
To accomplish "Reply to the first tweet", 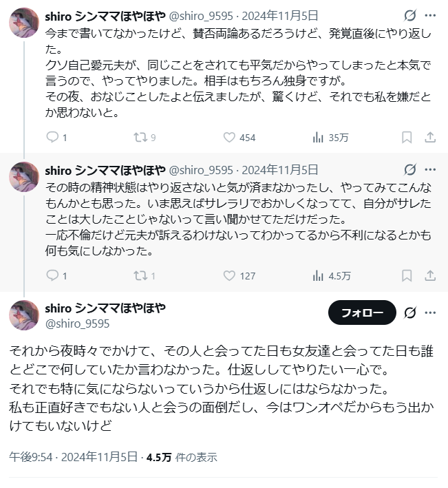I will pos(53,137).
